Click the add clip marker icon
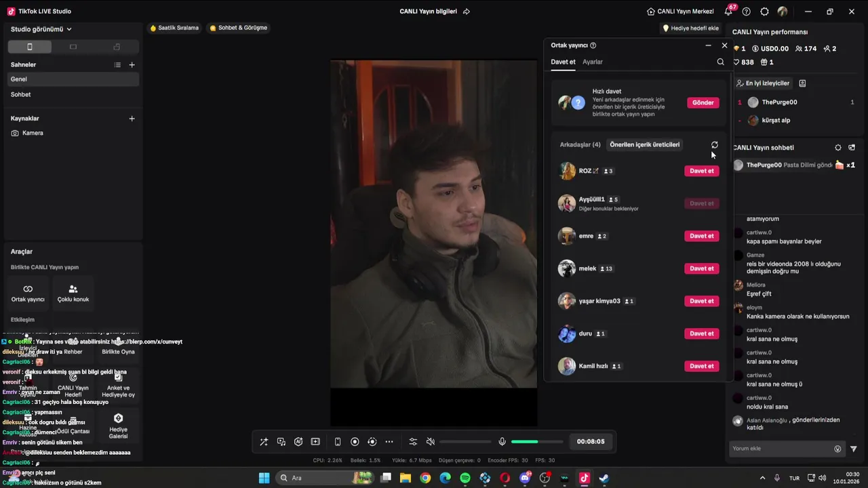 tap(315, 442)
